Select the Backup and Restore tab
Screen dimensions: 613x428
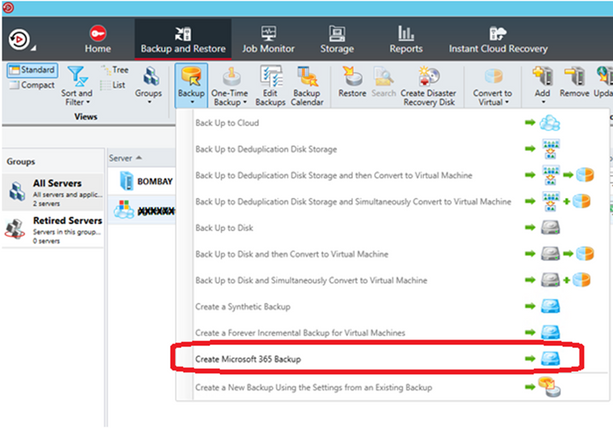(x=183, y=39)
